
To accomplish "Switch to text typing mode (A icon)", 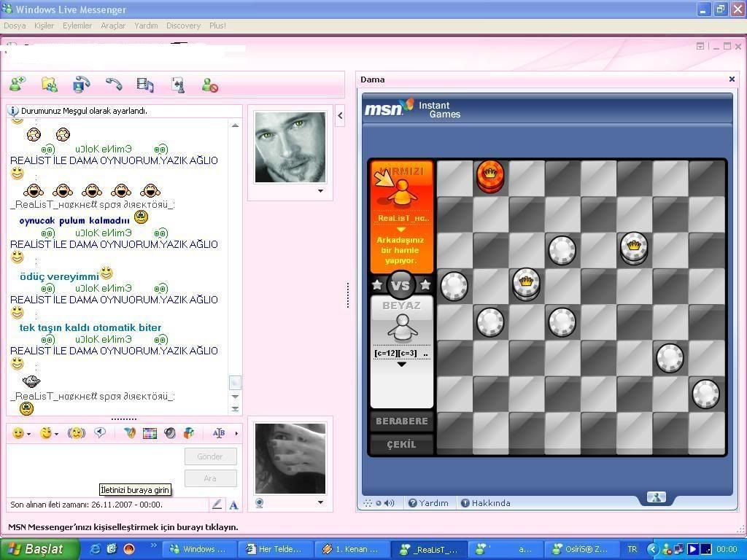I will pyautogui.click(x=233, y=505).
